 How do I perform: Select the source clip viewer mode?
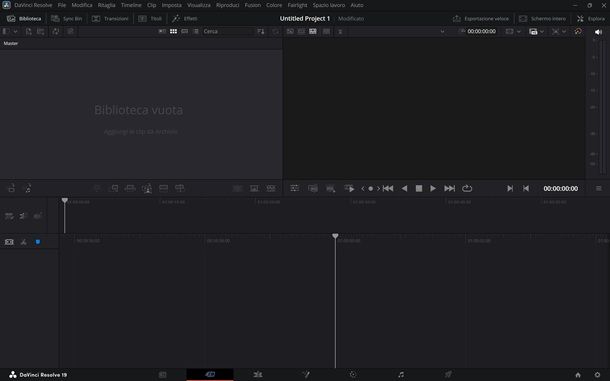pos(290,32)
